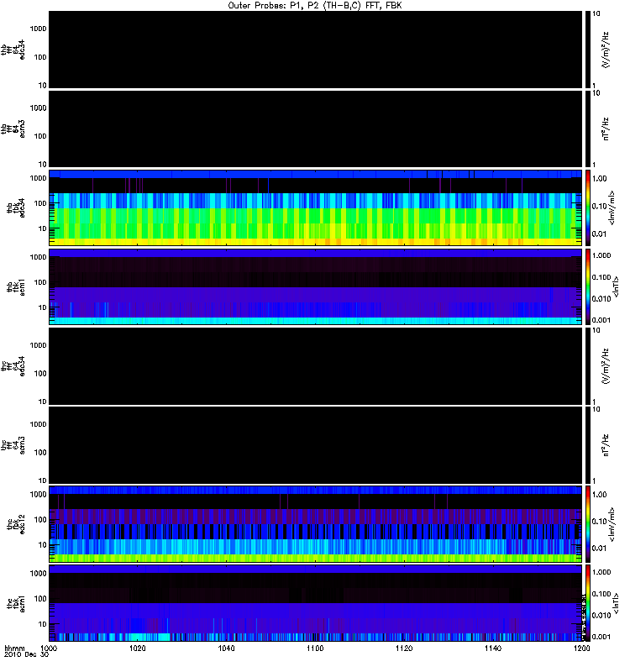This screenshot has height=672, width=630.
Task: Click the 100 frequency tick of thc fff 64 scm3
Action: point(40,453)
